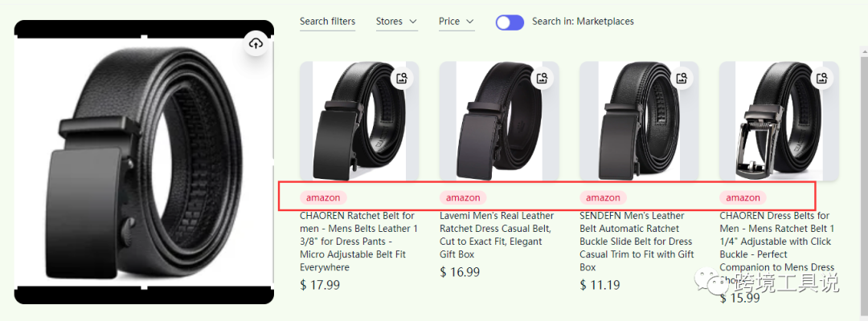
Task: Click the large uploaded belt image
Action: point(144,162)
